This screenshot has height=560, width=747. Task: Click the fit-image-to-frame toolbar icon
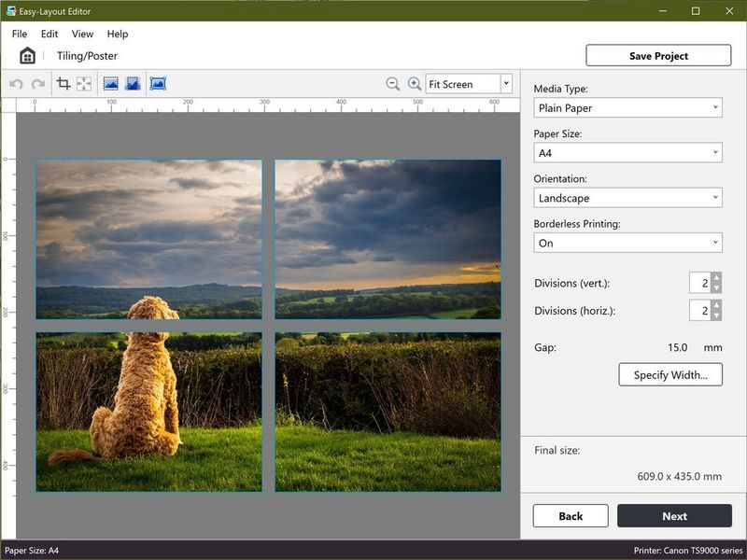point(84,83)
